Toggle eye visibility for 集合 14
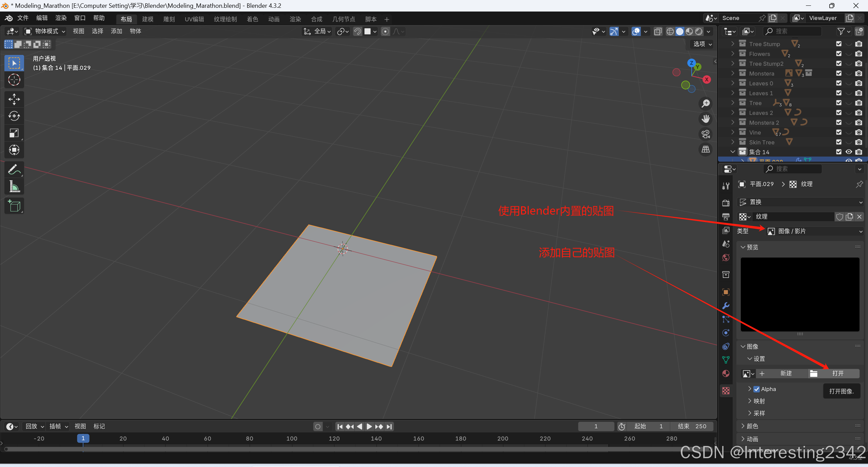This screenshot has height=467, width=868. [849, 152]
